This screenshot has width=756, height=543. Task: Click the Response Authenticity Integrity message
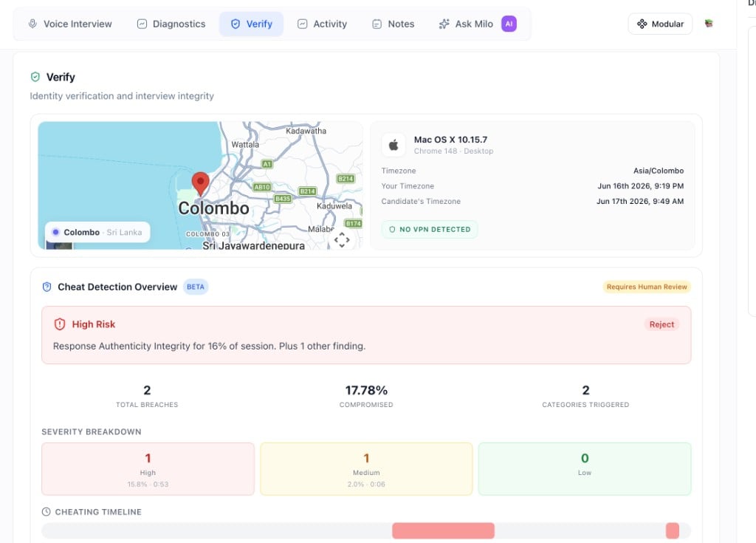(209, 346)
